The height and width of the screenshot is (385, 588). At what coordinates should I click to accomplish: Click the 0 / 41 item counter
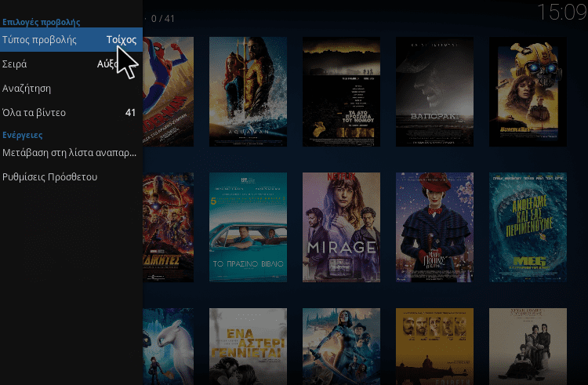point(163,18)
